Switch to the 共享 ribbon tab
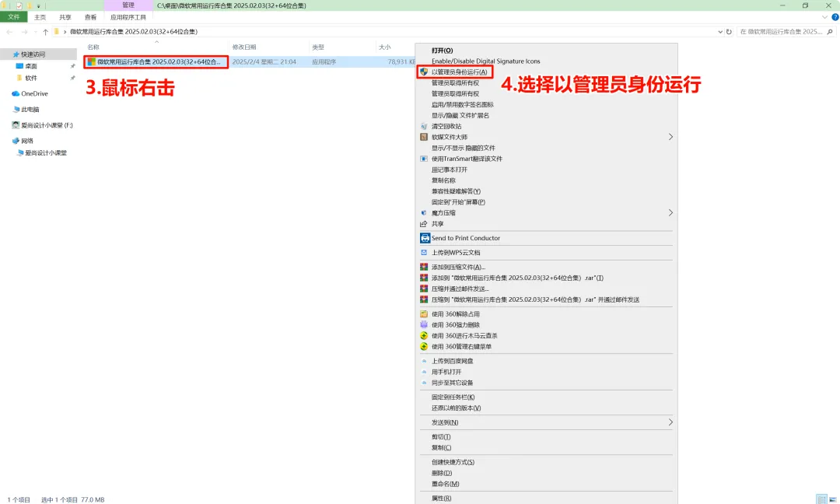 (65, 17)
